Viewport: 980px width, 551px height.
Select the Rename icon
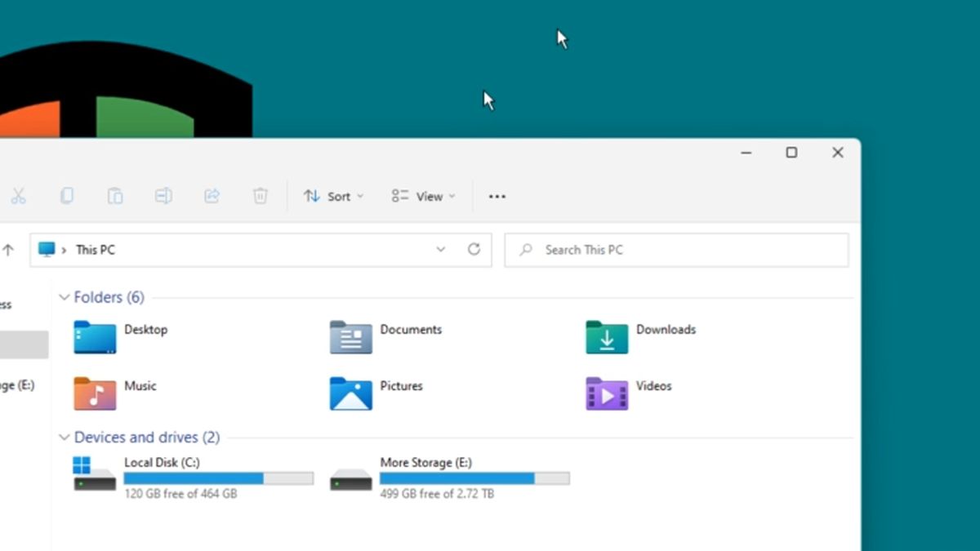point(163,196)
